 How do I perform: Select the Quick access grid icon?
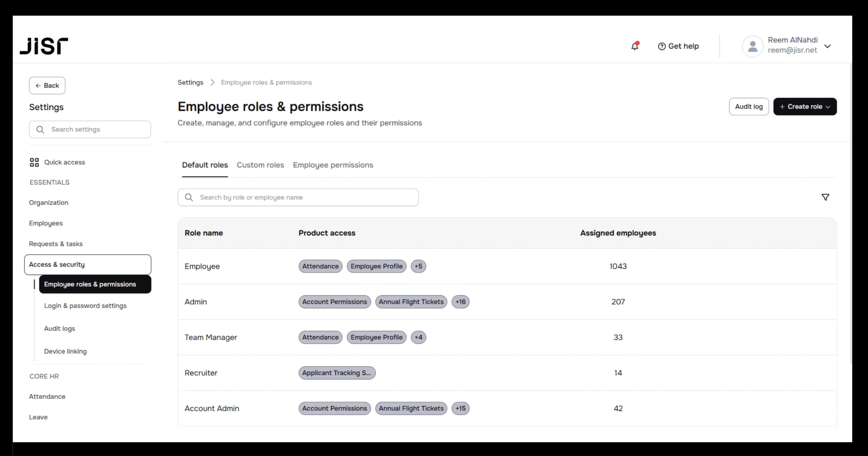coord(34,162)
